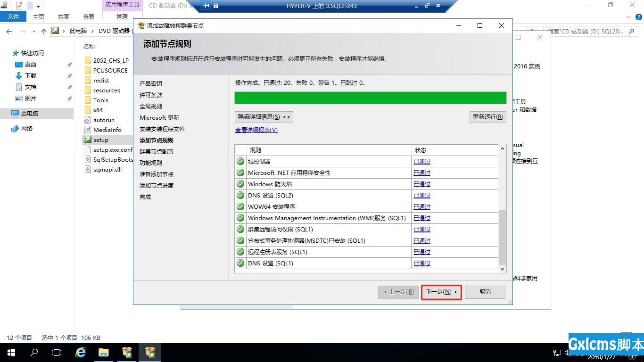Screen dimensions: 644x362
Task: Open the 共享 ribbon tab
Action: [x=64, y=16]
